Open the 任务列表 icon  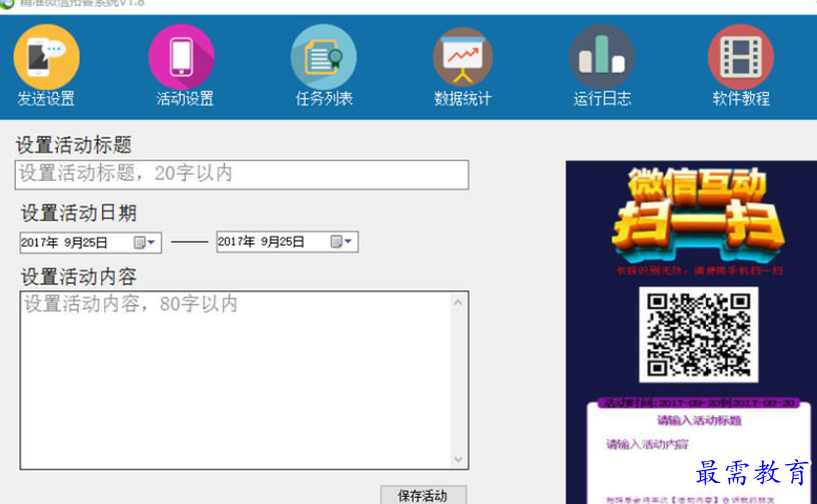(x=324, y=57)
